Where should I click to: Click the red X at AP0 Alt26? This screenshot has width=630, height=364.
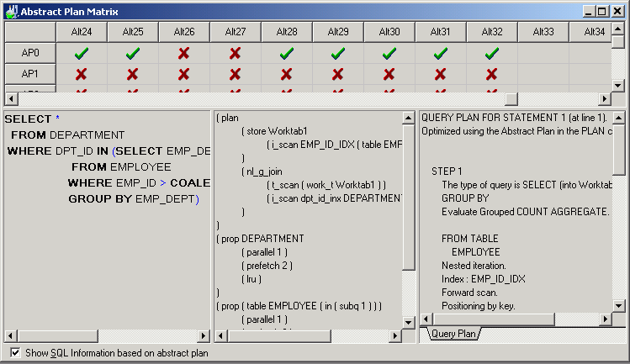(184, 53)
